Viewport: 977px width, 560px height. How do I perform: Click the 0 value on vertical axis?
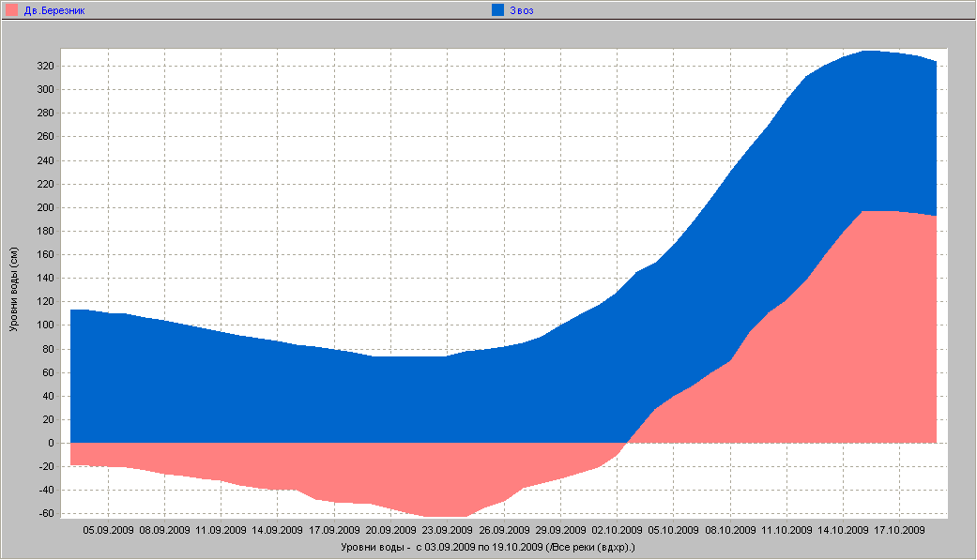click(x=53, y=444)
